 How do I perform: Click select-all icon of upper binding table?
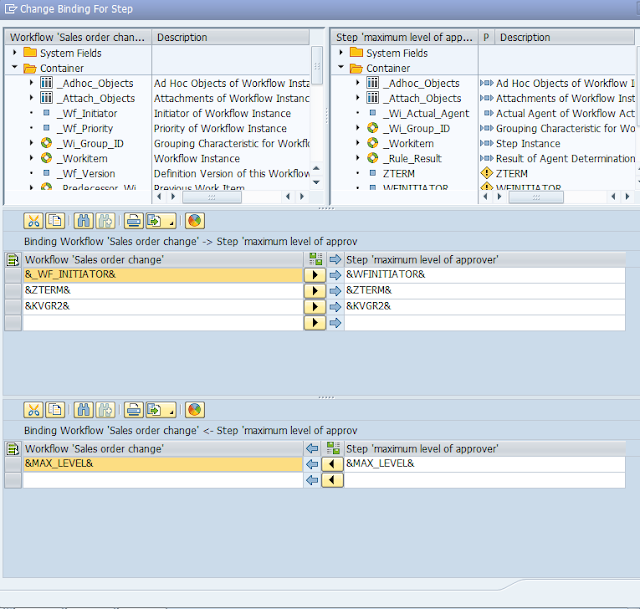(x=13, y=260)
